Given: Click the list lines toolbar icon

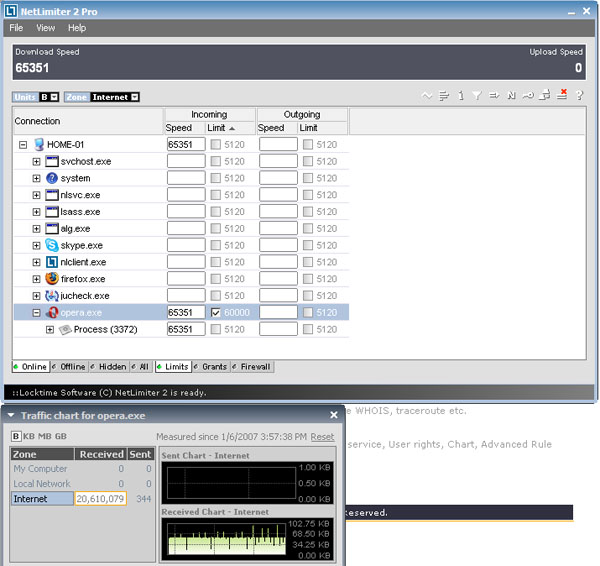Looking at the screenshot, I should (x=444, y=95).
